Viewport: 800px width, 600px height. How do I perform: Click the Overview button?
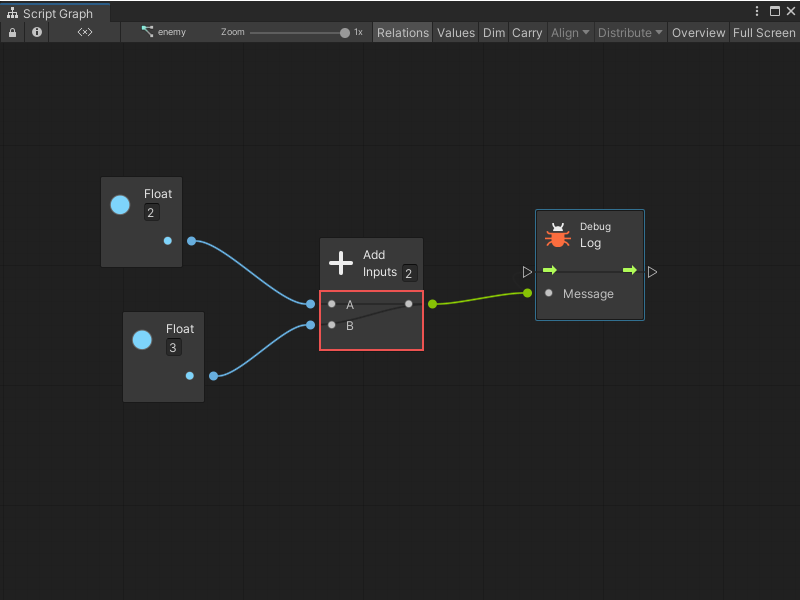698,32
